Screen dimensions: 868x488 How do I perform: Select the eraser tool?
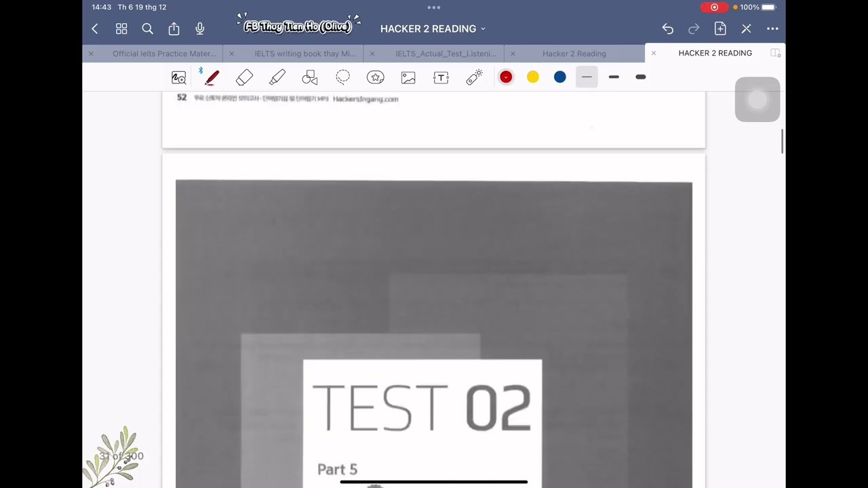244,77
